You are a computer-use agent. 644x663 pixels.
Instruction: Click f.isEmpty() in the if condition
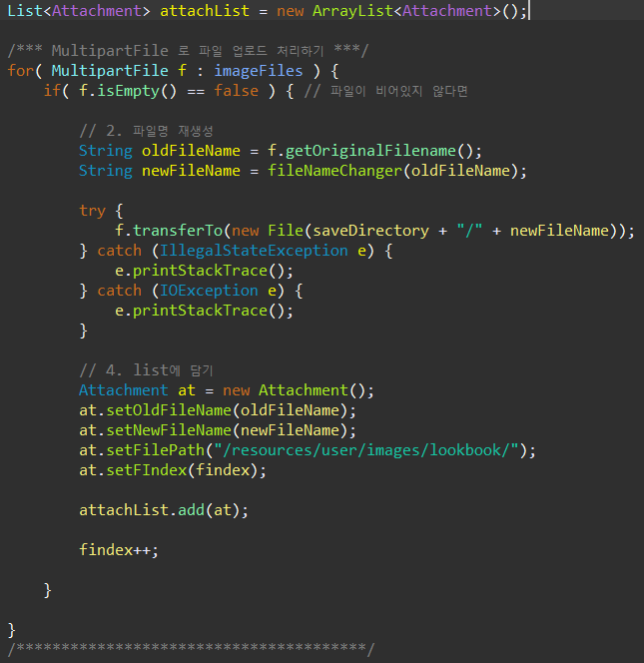(128, 91)
